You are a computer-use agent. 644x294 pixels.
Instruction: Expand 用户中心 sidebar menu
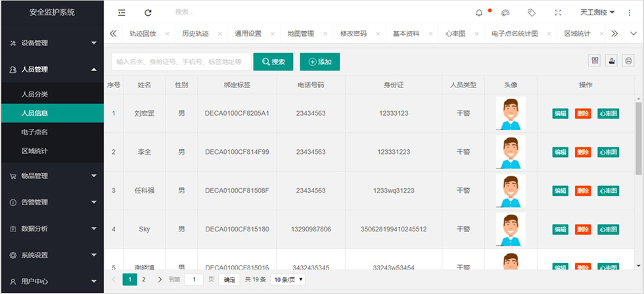pos(52,282)
